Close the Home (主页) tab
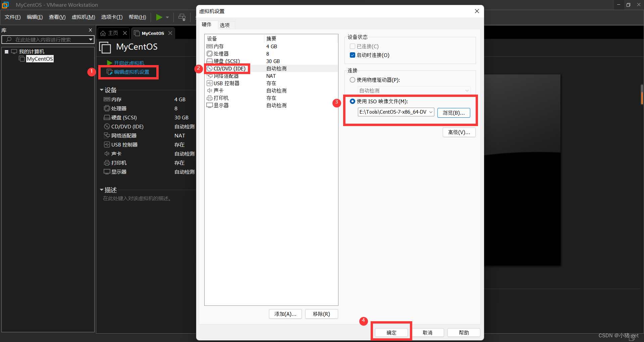 [125, 33]
